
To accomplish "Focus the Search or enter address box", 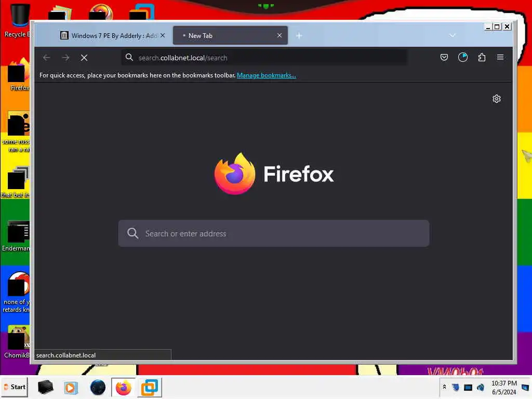I will point(273,233).
